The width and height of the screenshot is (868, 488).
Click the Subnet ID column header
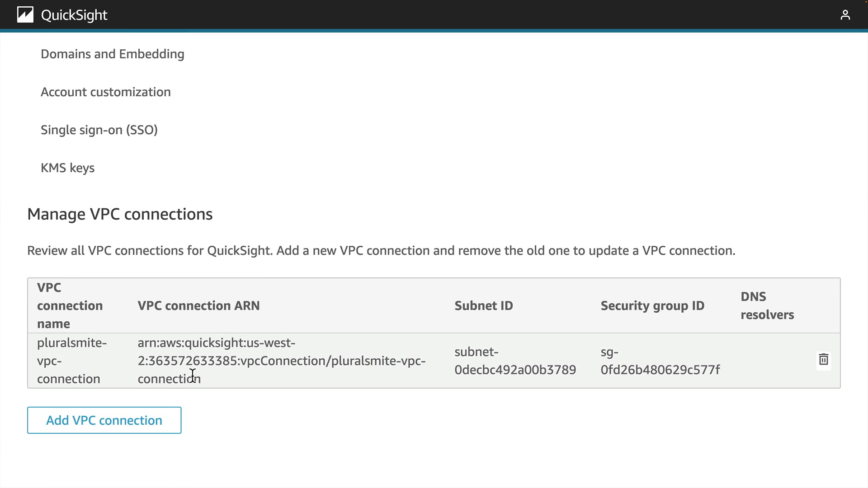484,306
